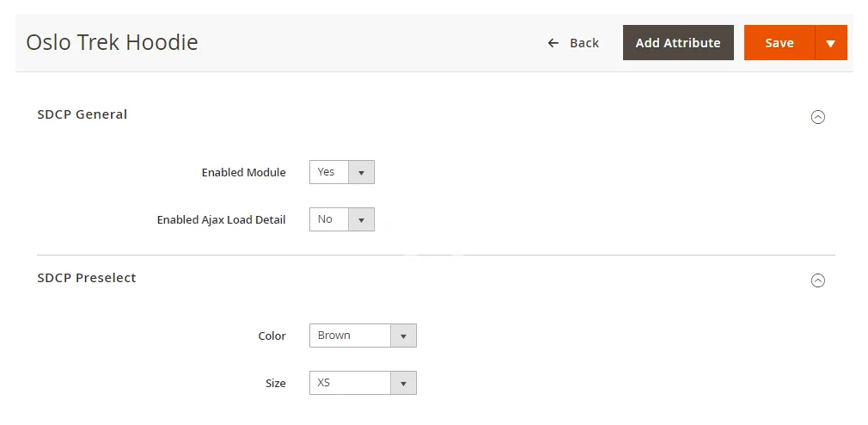Click the Enabled Module field label
Image resolution: width=868 pixels, height=425 pixels.
[243, 172]
